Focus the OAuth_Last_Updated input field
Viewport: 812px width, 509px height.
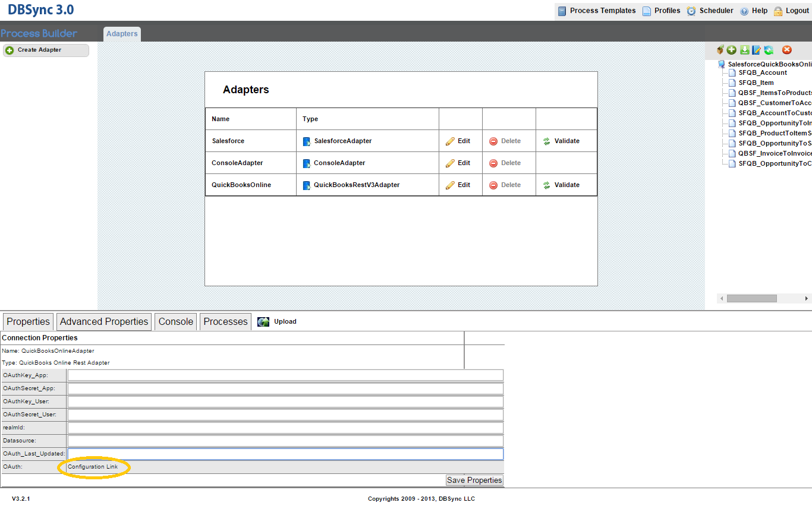coord(285,454)
